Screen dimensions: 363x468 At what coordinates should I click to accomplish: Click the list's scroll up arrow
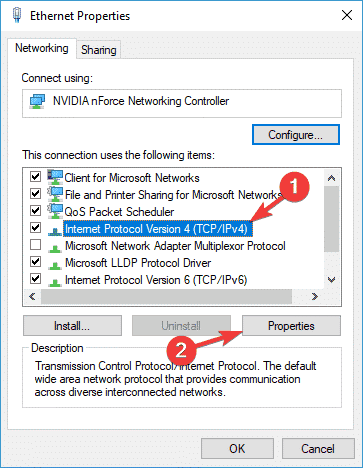[331, 178]
